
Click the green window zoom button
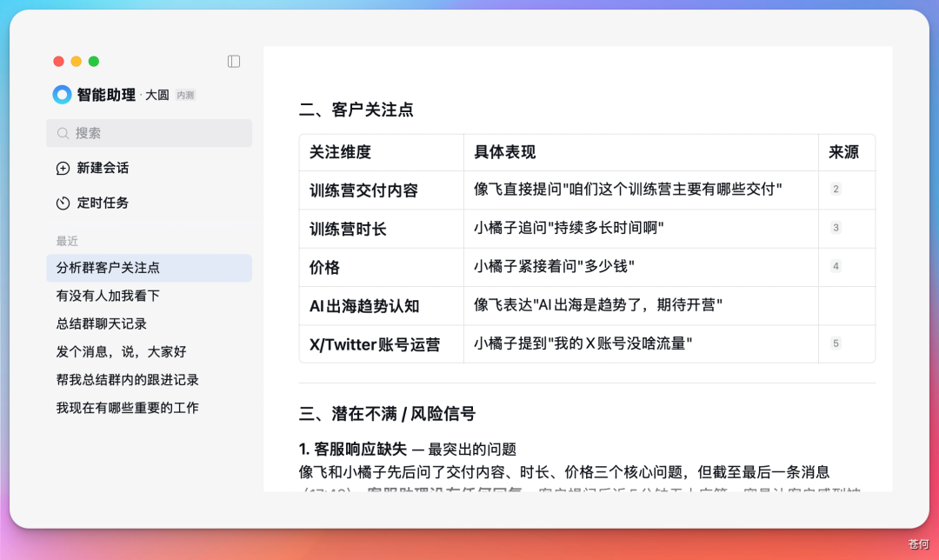point(93,61)
